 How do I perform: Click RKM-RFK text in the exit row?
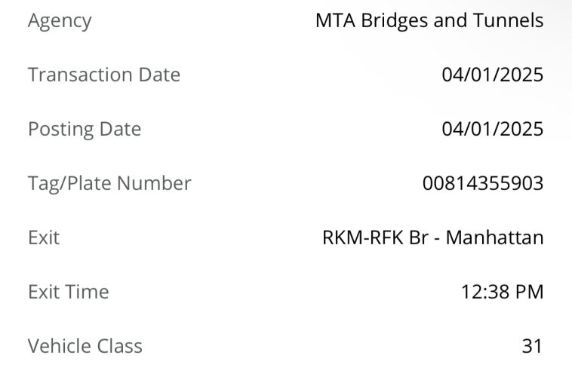(x=363, y=237)
